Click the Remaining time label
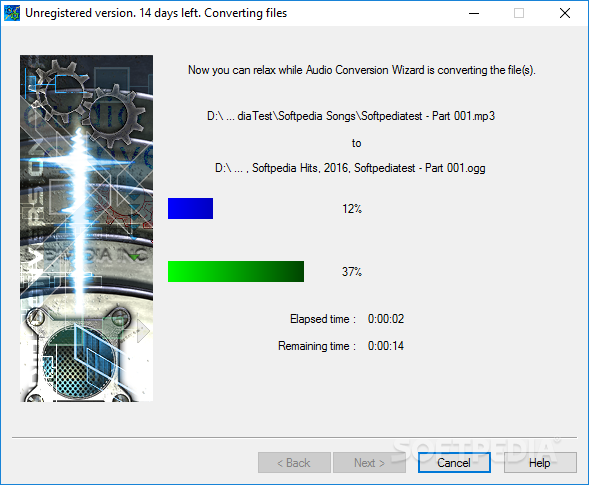 (317, 346)
